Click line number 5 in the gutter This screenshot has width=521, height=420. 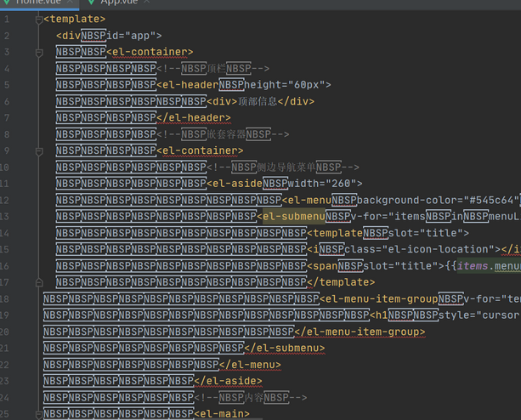click(x=7, y=85)
